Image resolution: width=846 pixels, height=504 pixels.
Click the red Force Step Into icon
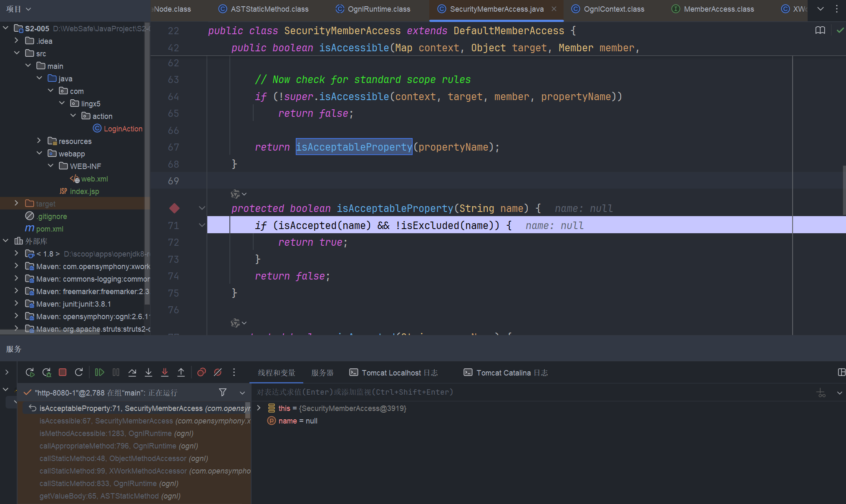click(x=165, y=373)
